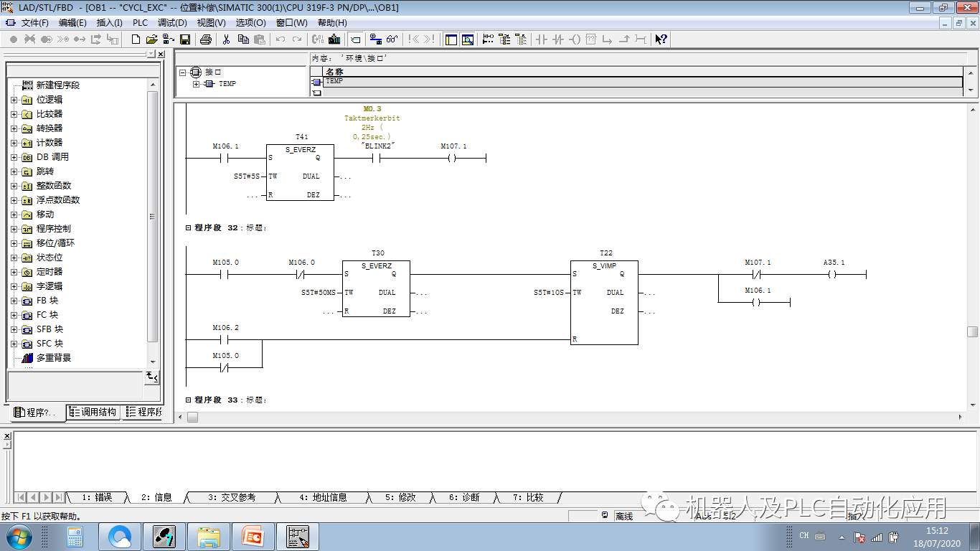Expand the 定时器 category
Screen dimensions: 980x551
click(14, 272)
